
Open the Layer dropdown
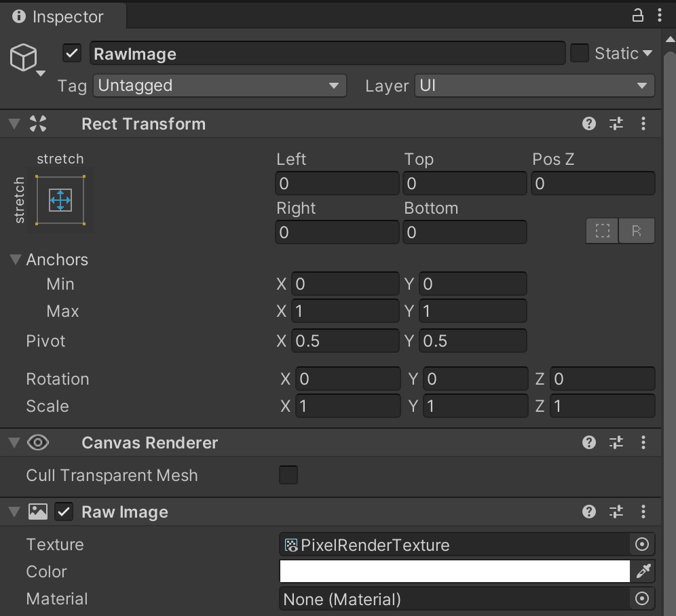[x=535, y=85]
